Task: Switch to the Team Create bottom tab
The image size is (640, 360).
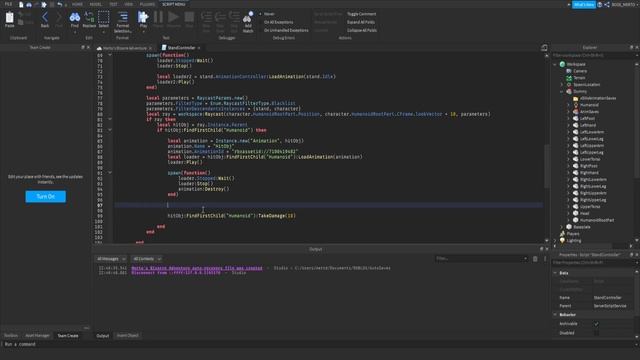Action: pyautogui.click(x=68, y=336)
